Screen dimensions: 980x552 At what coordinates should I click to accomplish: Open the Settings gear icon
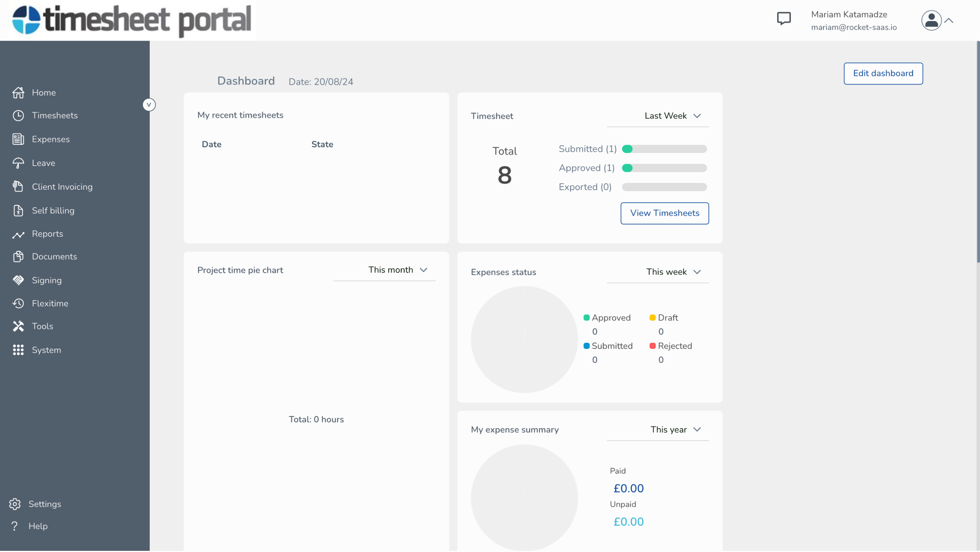pos(15,504)
